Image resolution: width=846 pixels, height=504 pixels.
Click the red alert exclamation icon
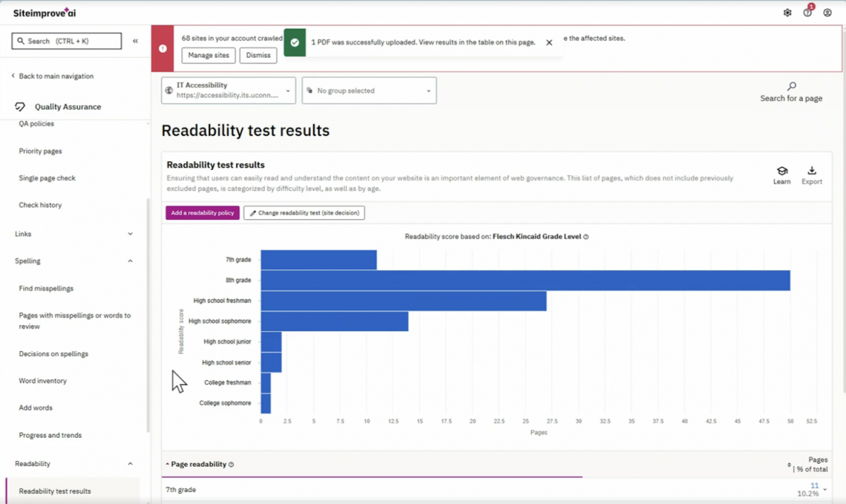[163, 49]
